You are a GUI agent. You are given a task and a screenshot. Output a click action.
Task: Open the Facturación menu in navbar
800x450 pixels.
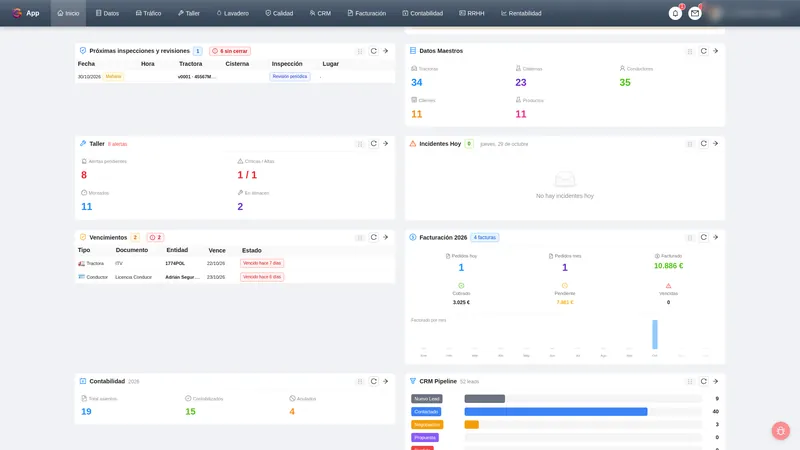pos(367,13)
